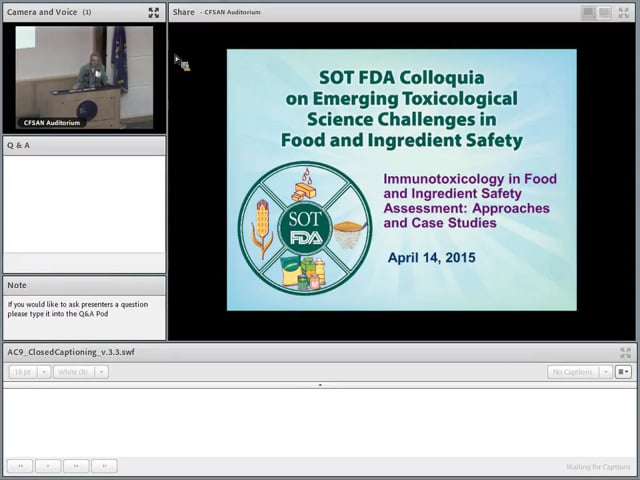Open the No Captions language dropdown
This screenshot has height=480, width=640.
click(580, 372)
